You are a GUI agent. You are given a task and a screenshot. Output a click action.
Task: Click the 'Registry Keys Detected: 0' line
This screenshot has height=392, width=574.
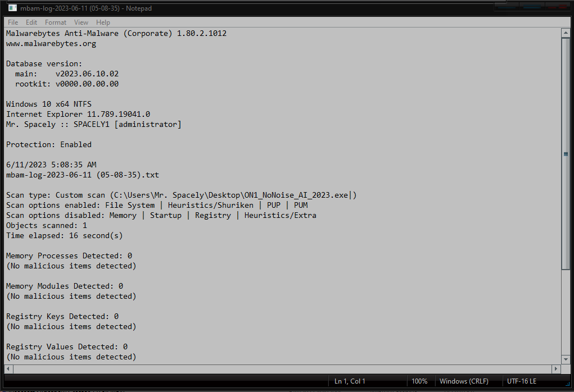click(62, 316)
